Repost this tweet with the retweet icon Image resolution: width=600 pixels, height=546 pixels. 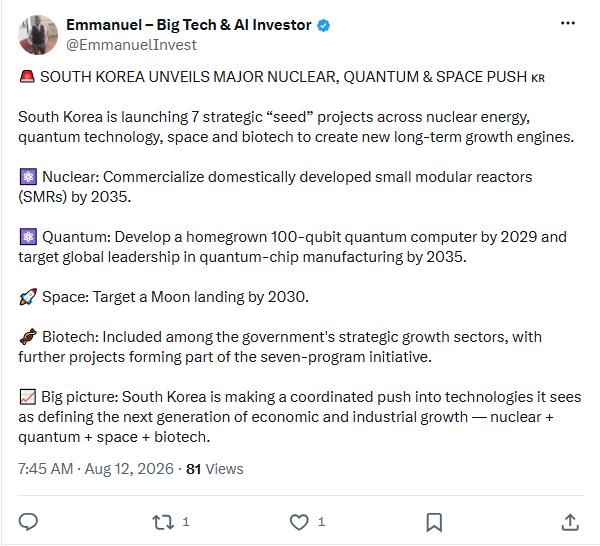tap(163, 522)
